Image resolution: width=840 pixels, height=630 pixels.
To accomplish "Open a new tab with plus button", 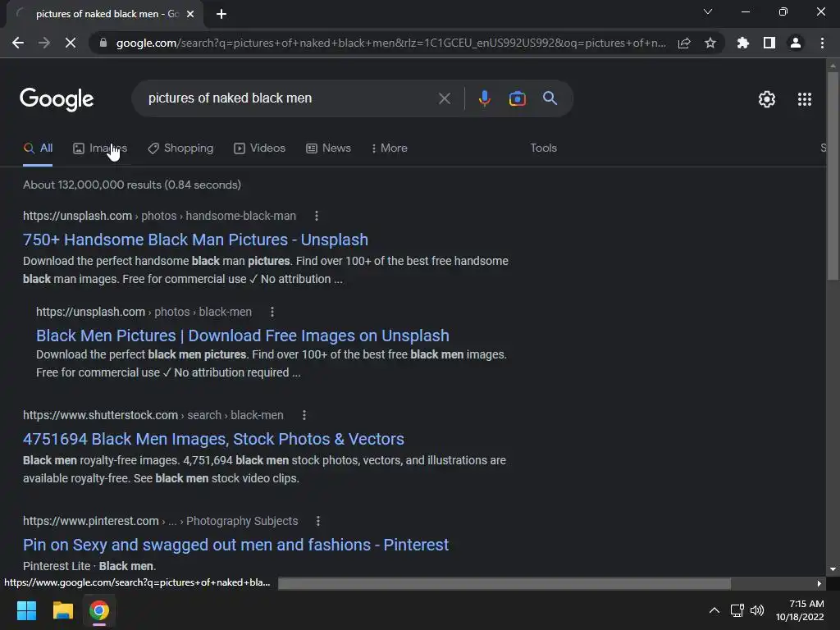I will click(221, 14).
